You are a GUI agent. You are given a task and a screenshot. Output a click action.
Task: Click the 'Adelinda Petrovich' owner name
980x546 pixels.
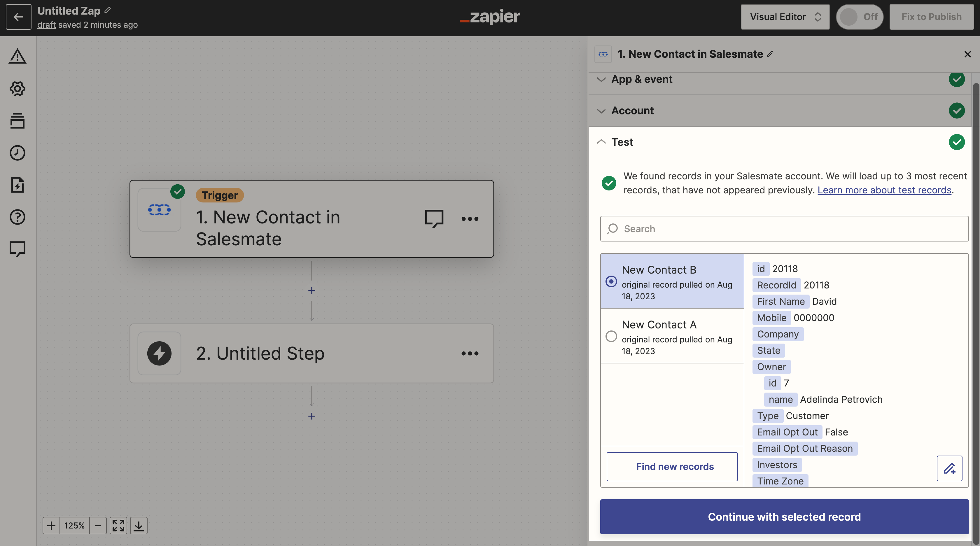click(x=841, y=400)
